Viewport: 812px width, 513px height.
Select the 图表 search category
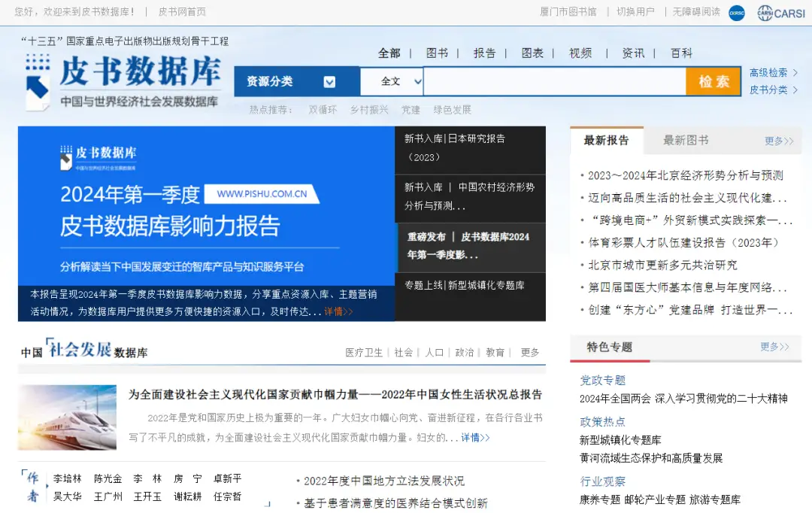[532, 53]
